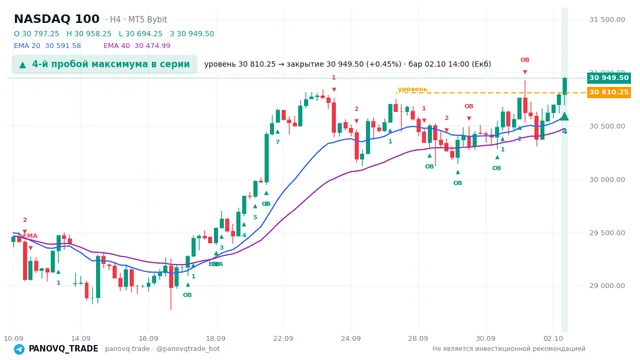Click the orange 30 810.25 level tag
Image resolution: width=640 pixels, height=360 pixels.
[609, 92]
